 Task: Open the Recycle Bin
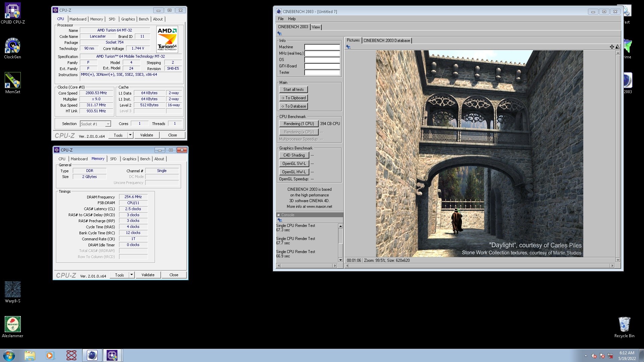(624, 327)
